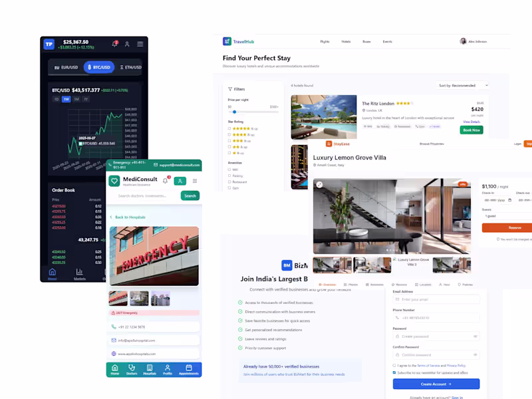532x399 pixels.
Task: Open calendar picker in Check-in field
Action: (x=509, y=200)
